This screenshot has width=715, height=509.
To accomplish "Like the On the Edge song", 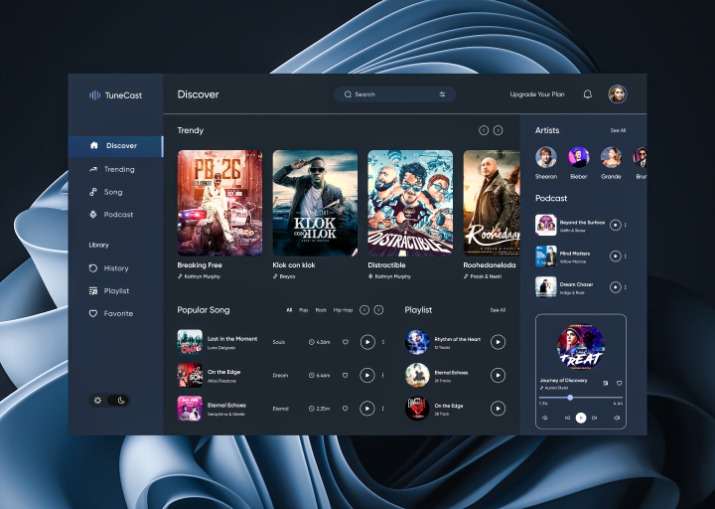I will tap(345, 375).
